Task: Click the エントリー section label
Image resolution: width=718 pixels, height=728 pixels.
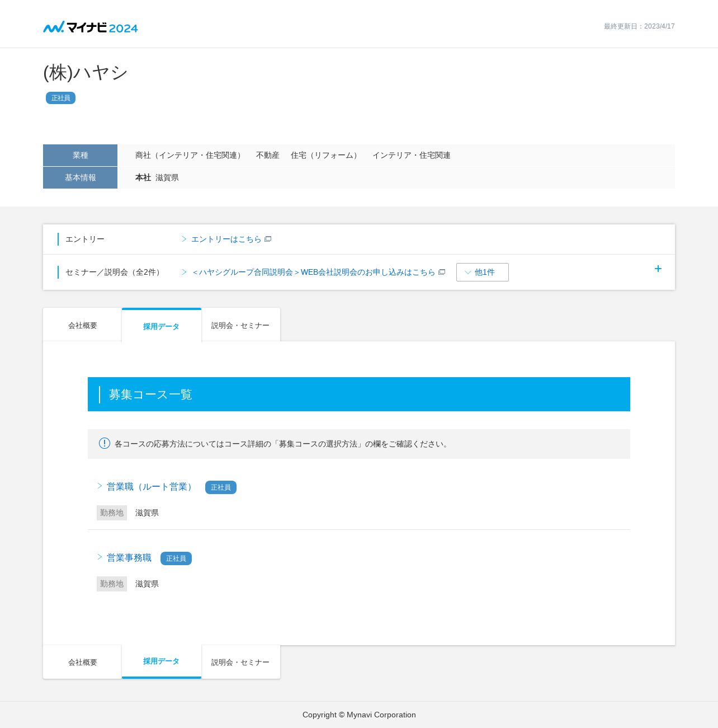Action: tap(85, 239)
